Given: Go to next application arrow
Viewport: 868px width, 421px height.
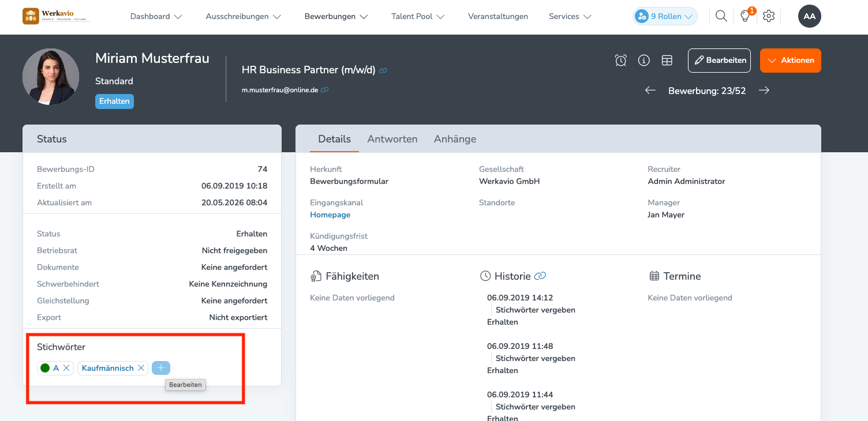Looking at the screenshot, I should pos(764,91).
